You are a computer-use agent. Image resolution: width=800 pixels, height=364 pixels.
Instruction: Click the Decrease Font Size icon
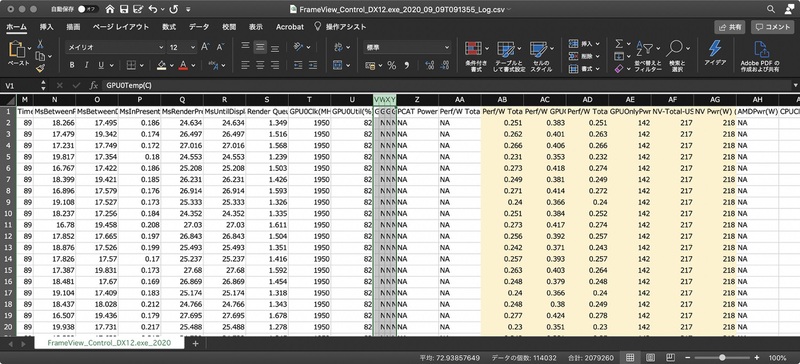tap(220, 47)
